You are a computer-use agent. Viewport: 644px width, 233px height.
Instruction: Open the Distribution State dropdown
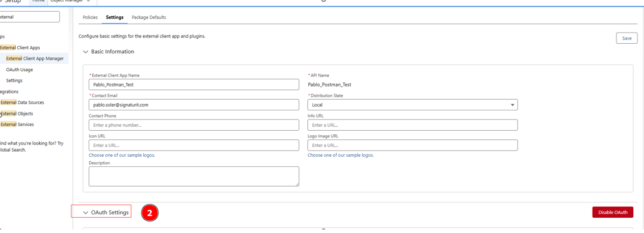413,105
